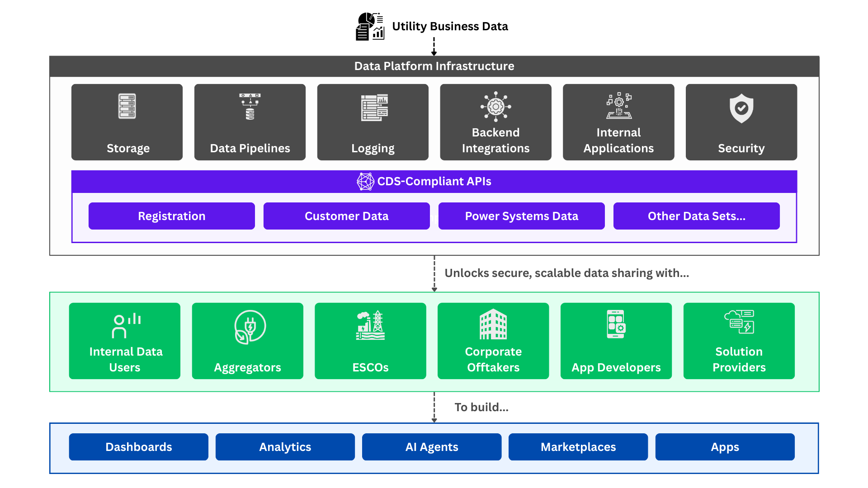Click the Data Pipelines card label
The image size is (868, 488).
[250, 149]
